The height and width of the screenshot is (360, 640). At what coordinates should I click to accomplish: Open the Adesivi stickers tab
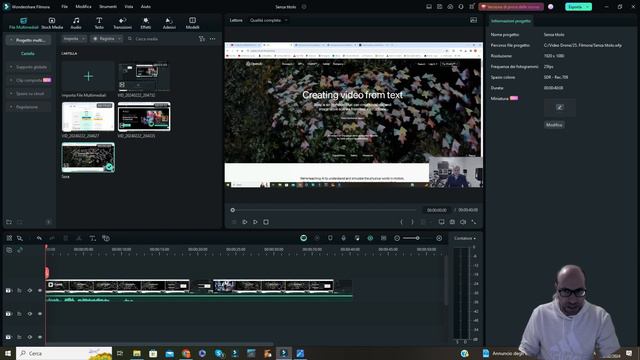point(169,23)
